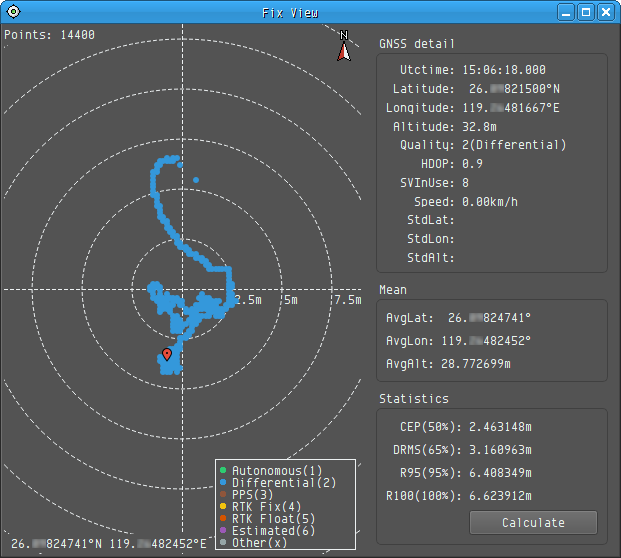Click the north arrow compass icon
Screen dimensions: 621x558
[x=344, y=46]
